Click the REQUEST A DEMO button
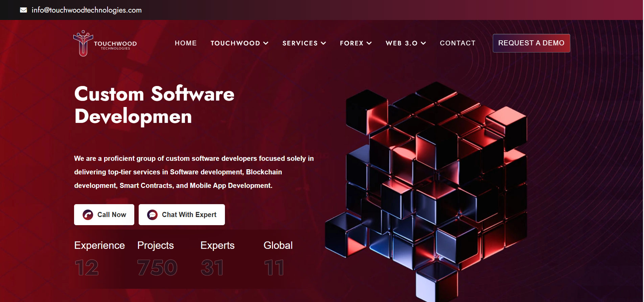This screenshot has width=644, height=302. coord(531,43)
